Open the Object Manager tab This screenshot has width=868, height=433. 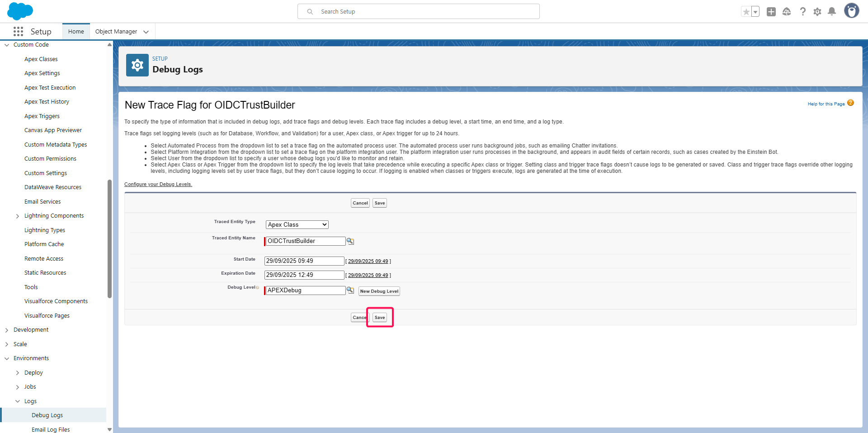[116, 32]
